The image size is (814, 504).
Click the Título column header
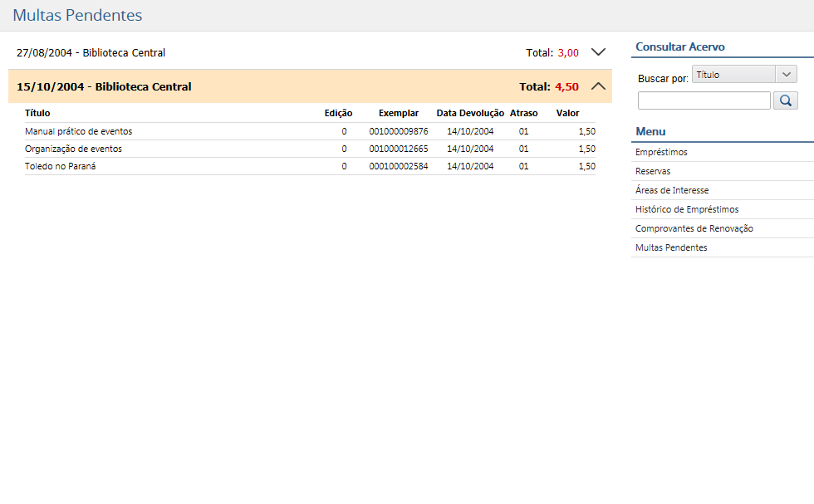[37, 113]
